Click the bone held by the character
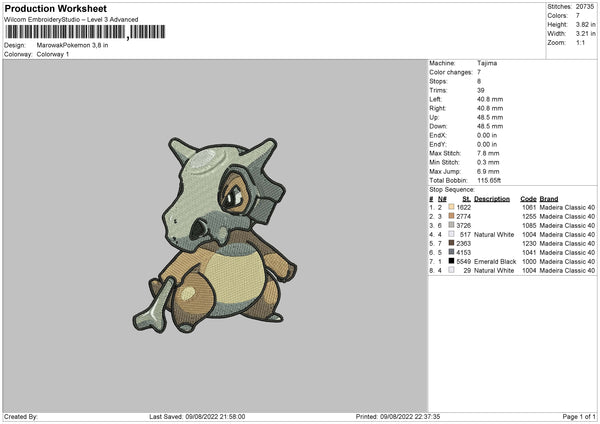 [155, 308]
